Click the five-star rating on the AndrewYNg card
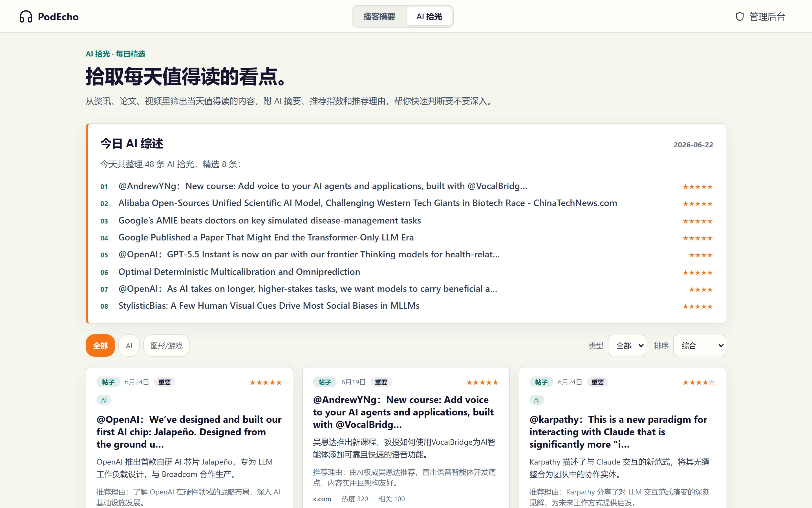This screenshot has height=508, width=812. click(482, 382)
